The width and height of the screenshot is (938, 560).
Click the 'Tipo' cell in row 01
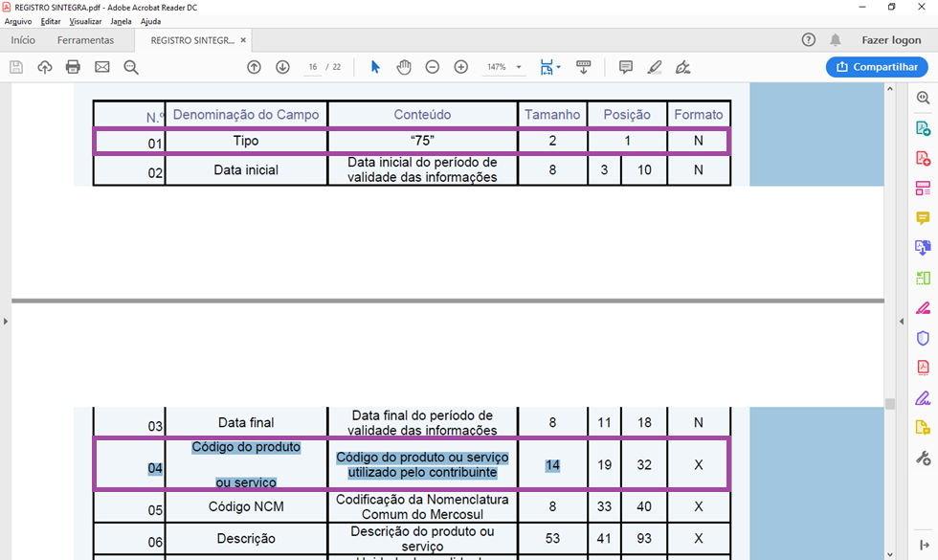tap(246, 142)
